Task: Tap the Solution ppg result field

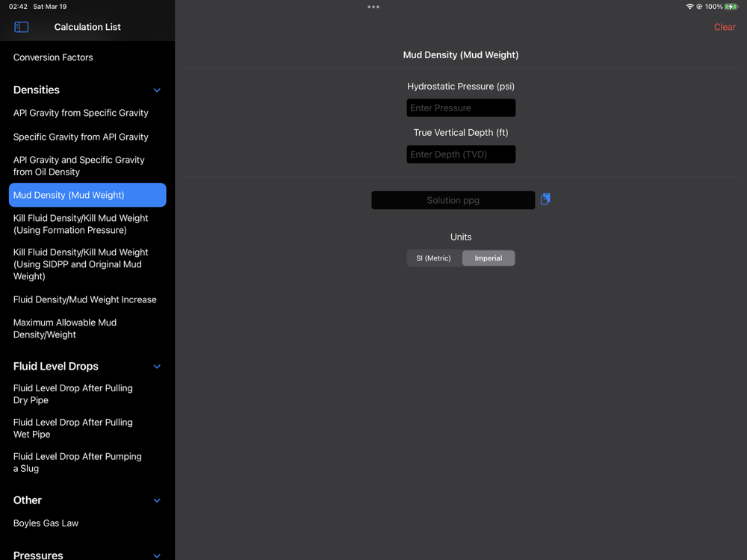Action: [453, 200]
